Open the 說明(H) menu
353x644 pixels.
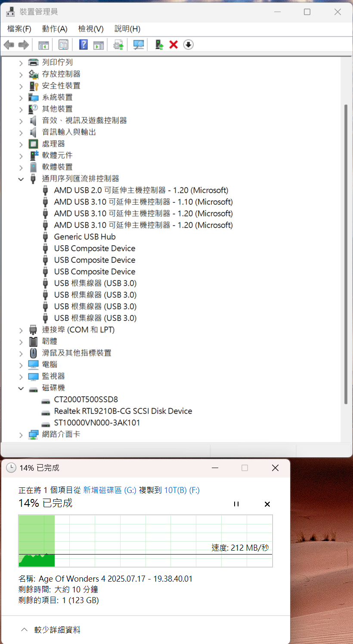pos(127,29)
